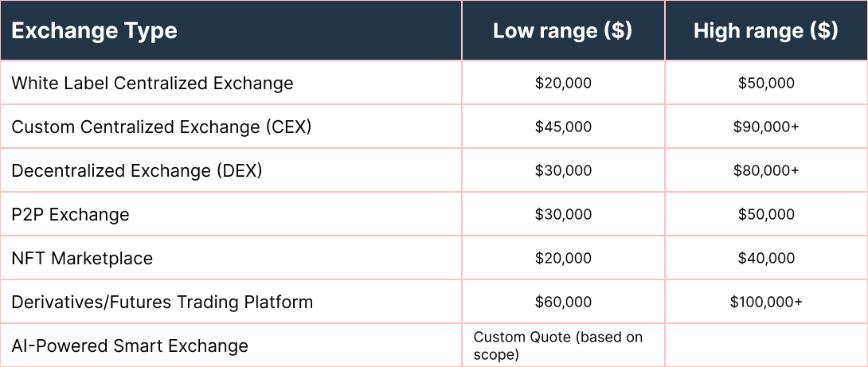Click the P2P Exchange row label
This screenshot has height=367, width=868.
point(70,214)
